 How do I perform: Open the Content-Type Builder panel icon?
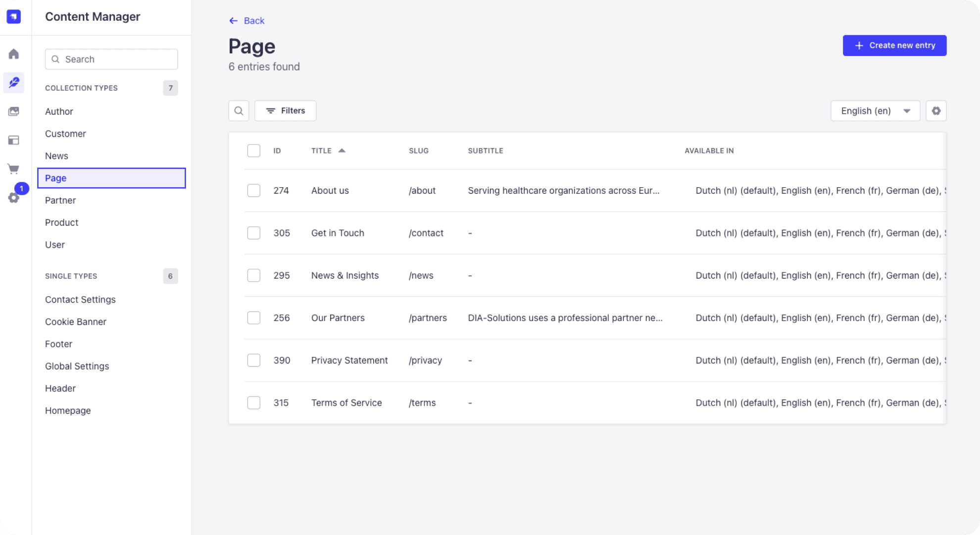13,140
